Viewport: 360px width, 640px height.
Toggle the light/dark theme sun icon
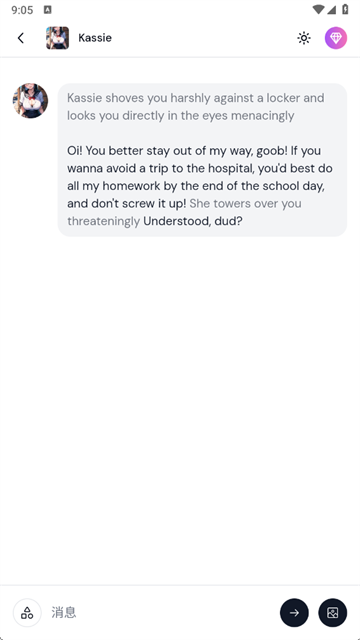(304, 38)
